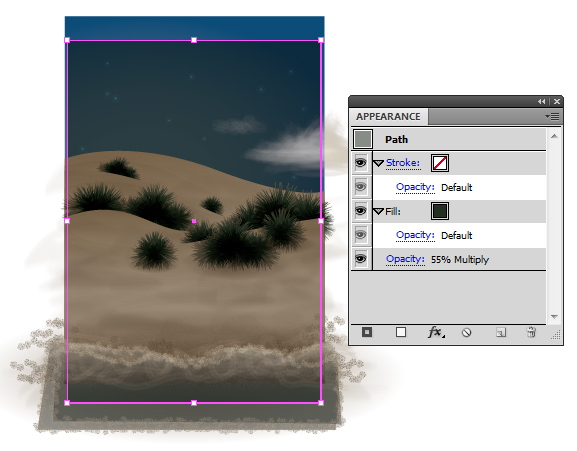
Task: Click the Stroke none color swatch
Action: click(440, 163)
